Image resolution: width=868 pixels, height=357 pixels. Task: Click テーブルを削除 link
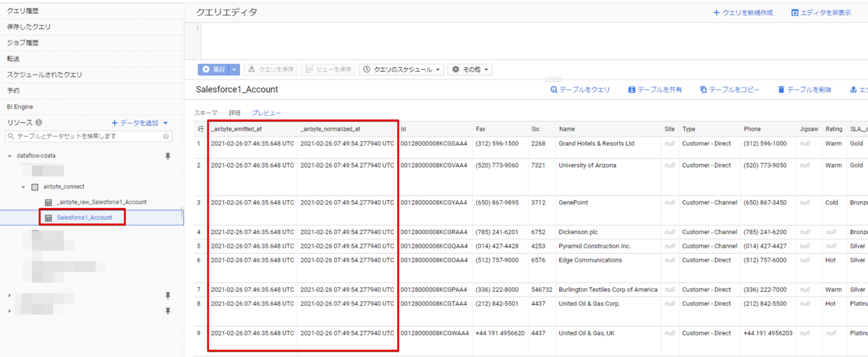point(804,90)
